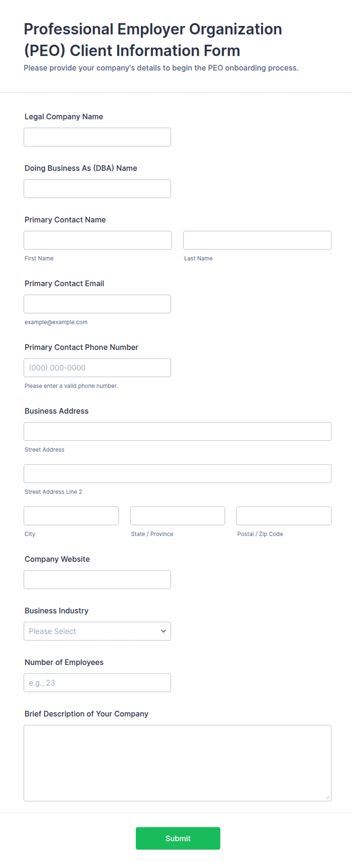This screenshot has width=352, height=868.
Task: Open the Business Industry dropdown
Action: point(97,631)
